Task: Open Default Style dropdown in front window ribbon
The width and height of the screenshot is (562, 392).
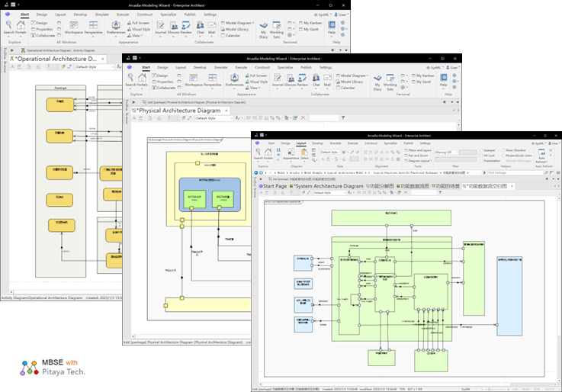Action: pyautogui.click(x=330, y=153)
